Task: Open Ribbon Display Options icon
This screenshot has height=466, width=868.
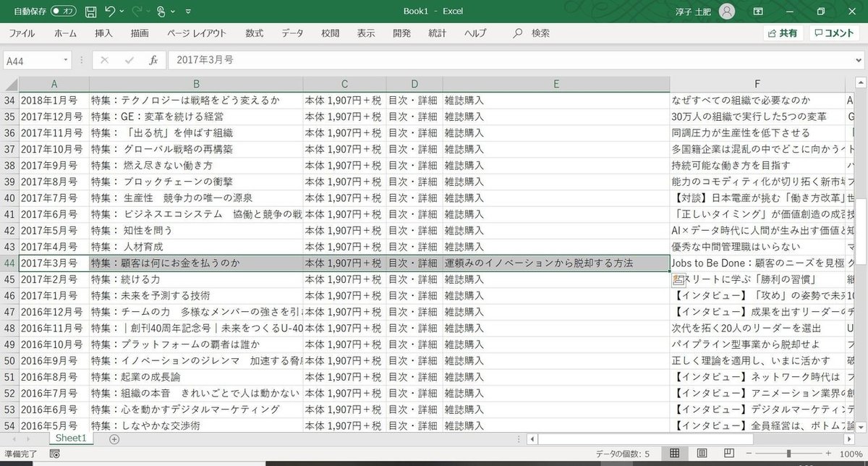Action: (x=758, y=12)
